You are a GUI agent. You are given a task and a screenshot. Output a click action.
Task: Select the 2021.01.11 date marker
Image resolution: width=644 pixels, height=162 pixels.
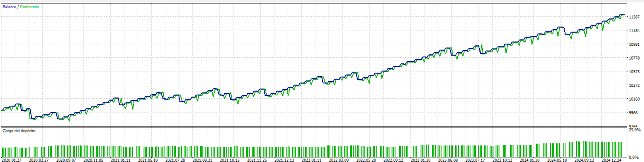pyautogui.click(x=121, y=160)
